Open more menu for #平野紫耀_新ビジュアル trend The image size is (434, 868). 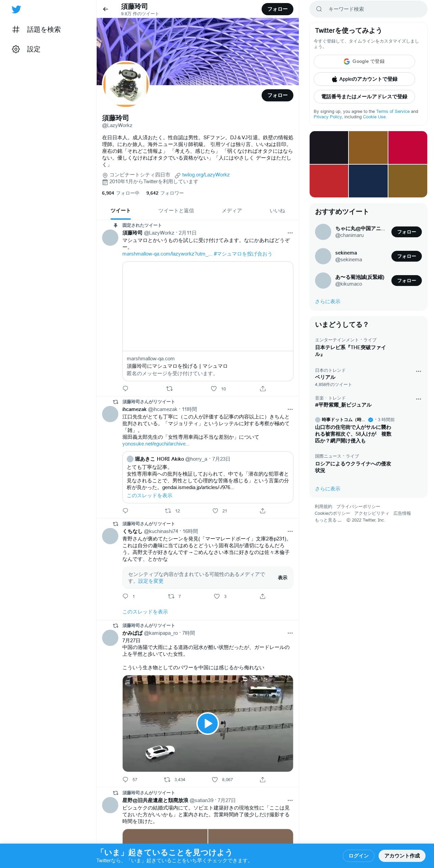coord(418,399)
